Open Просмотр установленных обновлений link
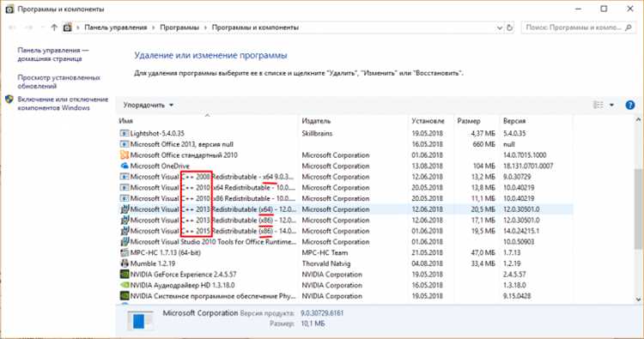 pos(58,82)
